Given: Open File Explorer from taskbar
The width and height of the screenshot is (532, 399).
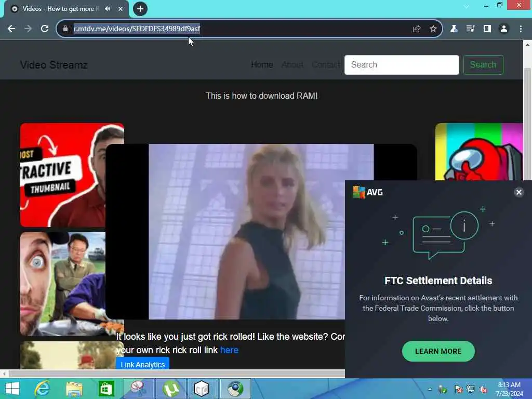Looking at the screenshot, I should click(x=74, y=389).
